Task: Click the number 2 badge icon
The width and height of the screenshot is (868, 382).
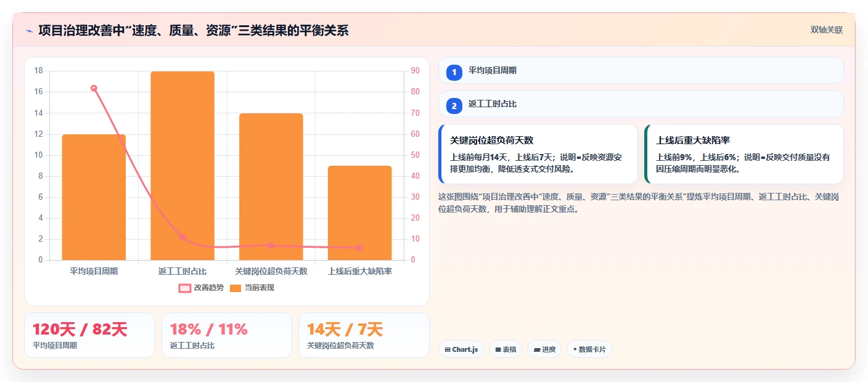Action: (454, 106)
